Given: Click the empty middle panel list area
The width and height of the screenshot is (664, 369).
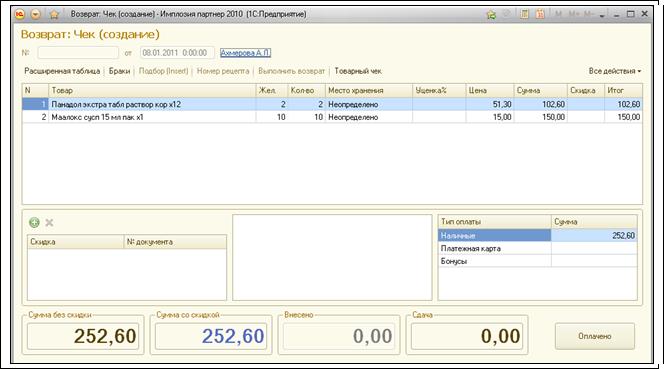Looking at the screenshot, I should click(x=332, y=257).
